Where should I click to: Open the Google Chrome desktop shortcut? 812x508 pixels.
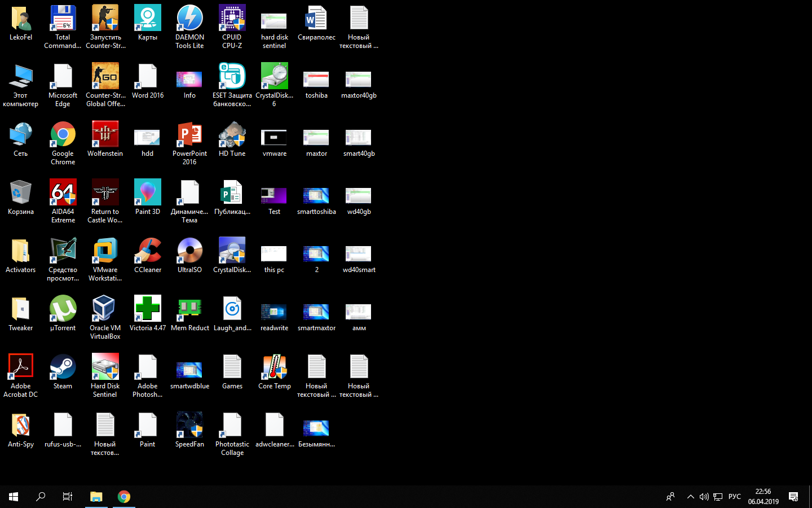click(63, 135)
